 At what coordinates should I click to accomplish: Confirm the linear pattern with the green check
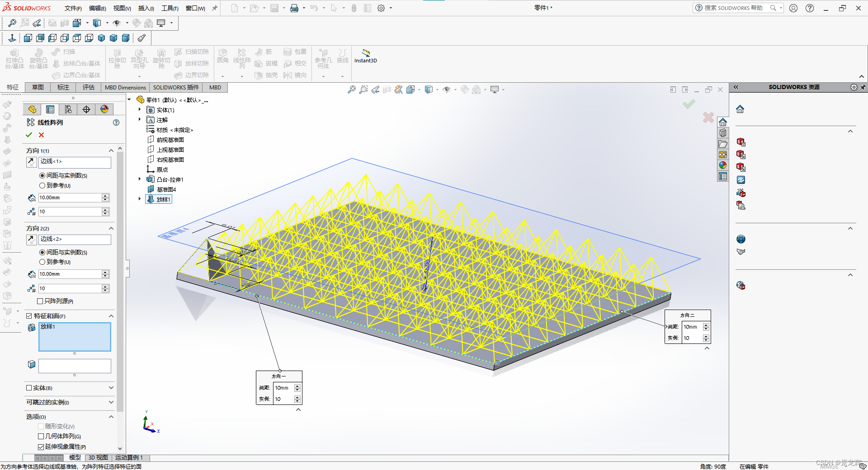click(29, 135)
